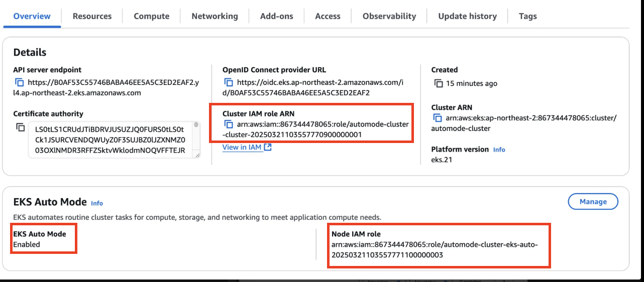Copy the Cluster ARN value

point(438,118)
